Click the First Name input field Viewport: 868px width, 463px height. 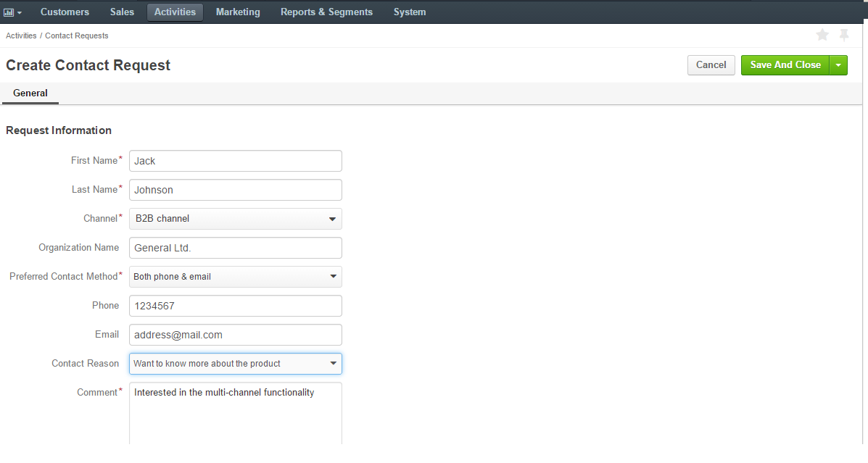pos(235,161)
